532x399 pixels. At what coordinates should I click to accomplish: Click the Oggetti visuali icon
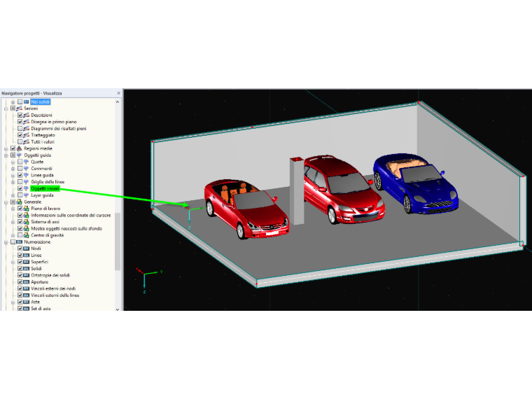point(26,188)
